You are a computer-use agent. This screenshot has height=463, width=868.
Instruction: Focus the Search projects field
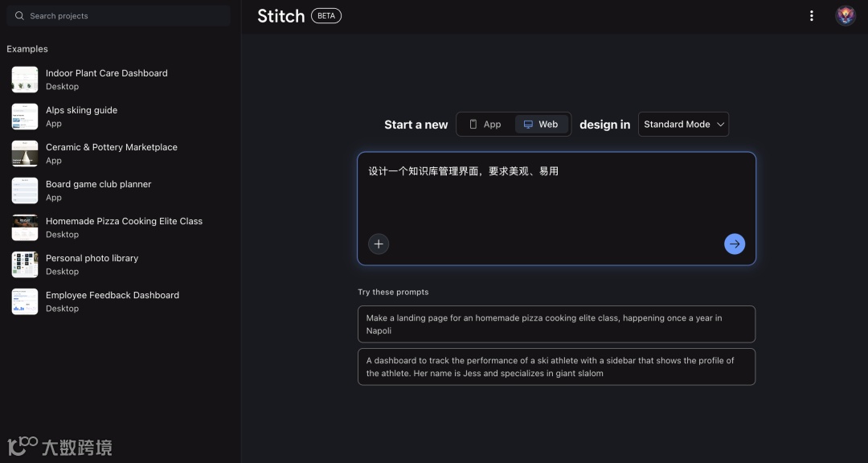click(x=118, y=15)
